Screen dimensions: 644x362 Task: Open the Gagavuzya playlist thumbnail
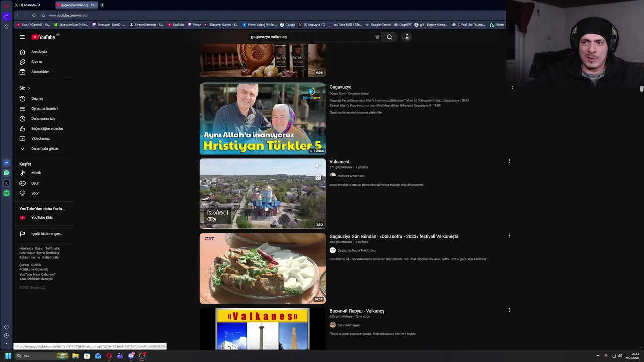coord(262,119)
